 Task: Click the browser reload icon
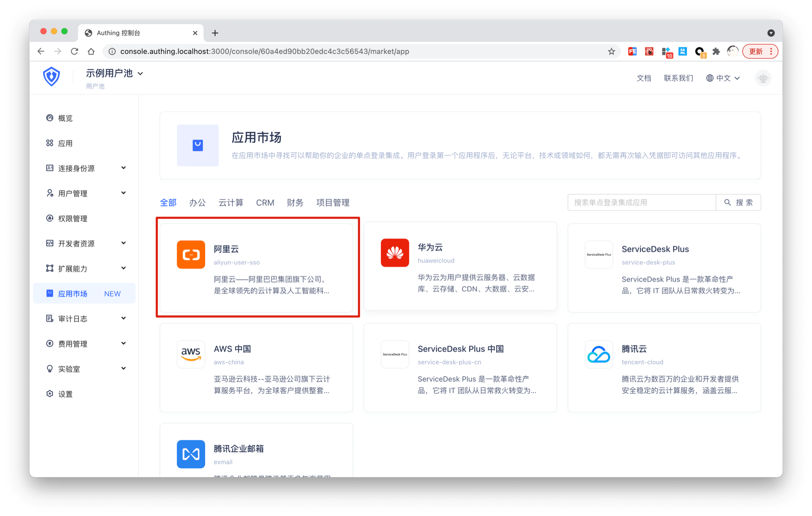74,52
